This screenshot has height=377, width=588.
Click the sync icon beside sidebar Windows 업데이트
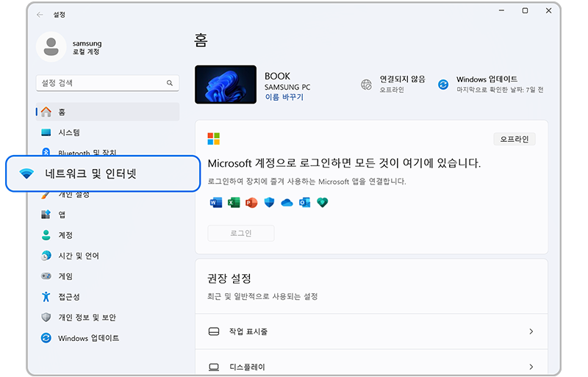click(x=46, y=338)
